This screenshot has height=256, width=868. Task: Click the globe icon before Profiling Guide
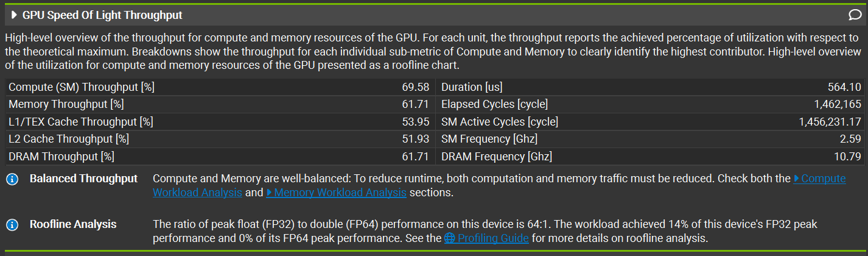pyautogui.click(x=450, y=238)
